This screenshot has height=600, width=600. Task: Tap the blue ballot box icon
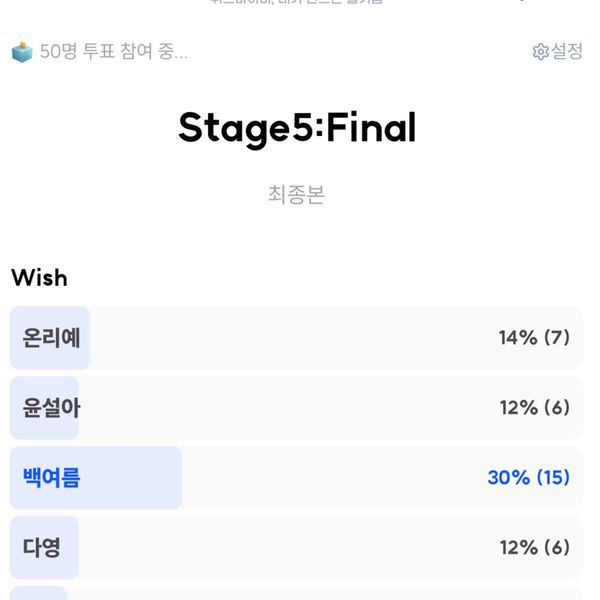(x=22, y=52)
